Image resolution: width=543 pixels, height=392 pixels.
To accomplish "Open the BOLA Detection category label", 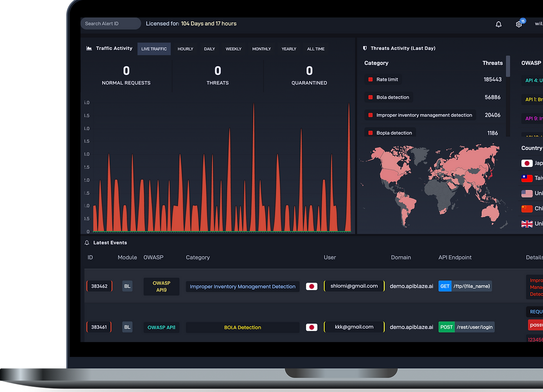I will [x=243, y=328].
